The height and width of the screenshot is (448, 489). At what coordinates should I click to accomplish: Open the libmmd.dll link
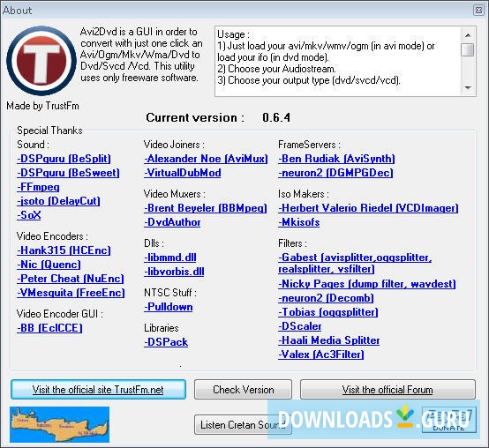click(x=170, y=258)
